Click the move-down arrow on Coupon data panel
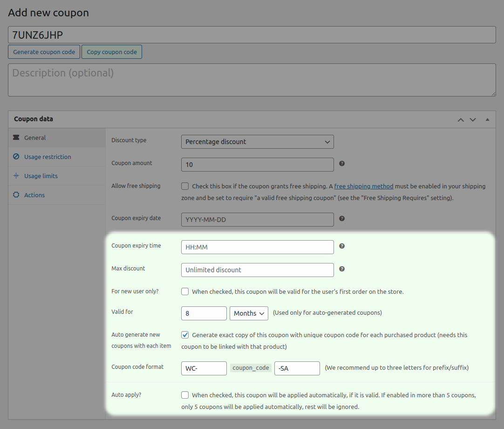504x429 pixels. 473,120
